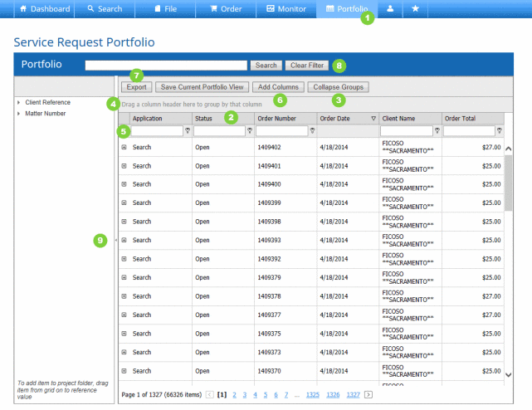Click the Order Number filter input box
This screenshot has height=410, width=532.
point(282,130)
